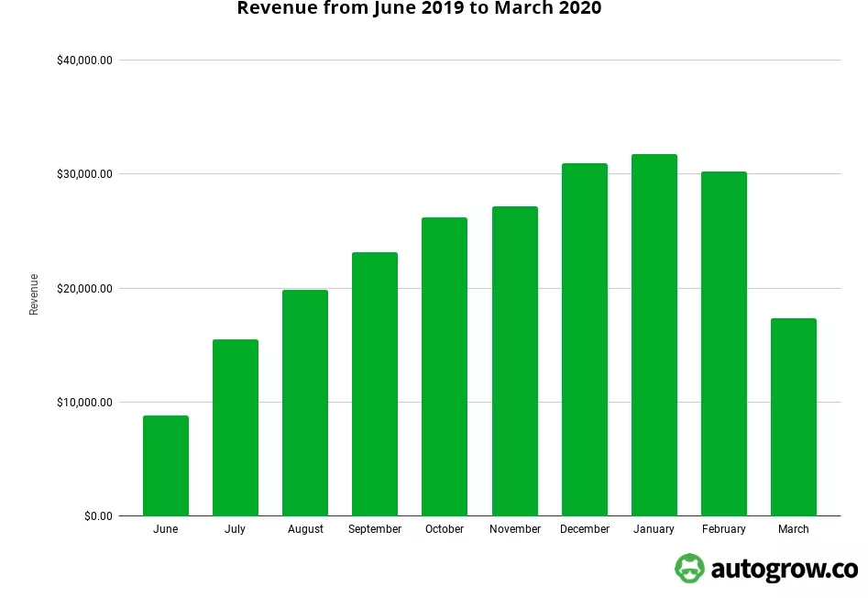Click the chart title about revenue
Image resolution: width=868 pixels, height=598 pixels.
point(420,9)
